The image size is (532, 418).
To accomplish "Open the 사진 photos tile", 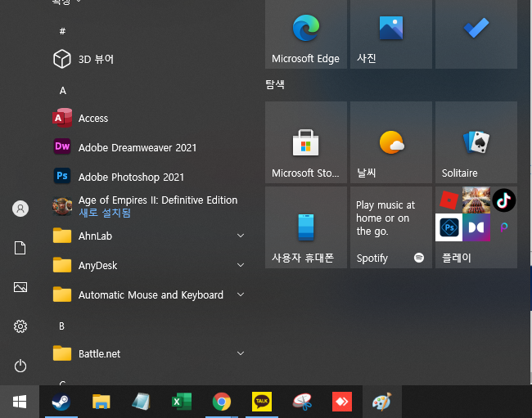I will pyautogui.click(x=391, y=34).
